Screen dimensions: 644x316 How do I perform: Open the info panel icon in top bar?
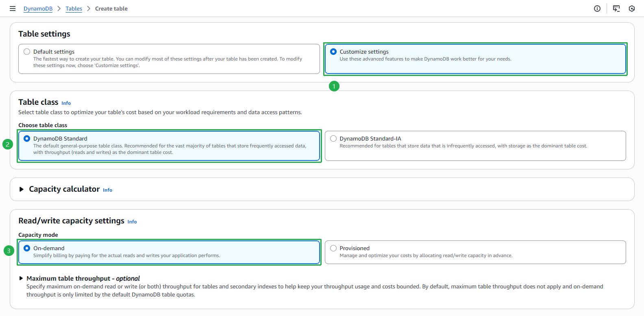click(597, 9)
